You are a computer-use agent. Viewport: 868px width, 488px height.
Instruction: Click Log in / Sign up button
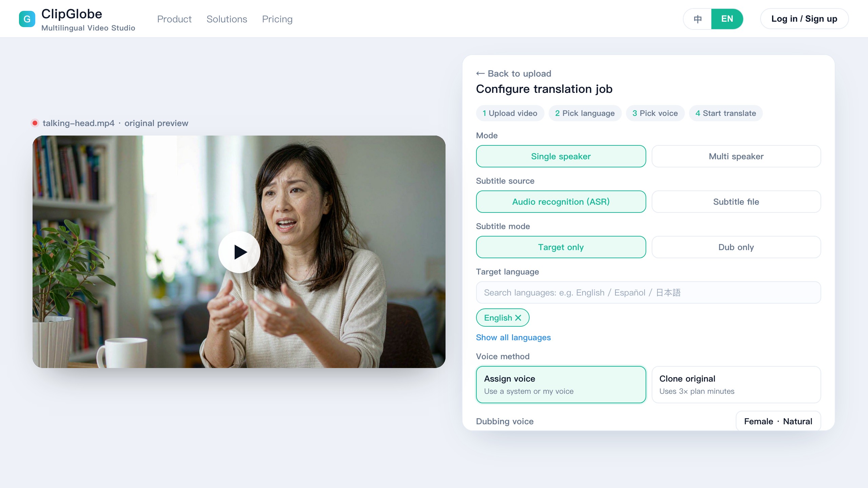[804, 19]
